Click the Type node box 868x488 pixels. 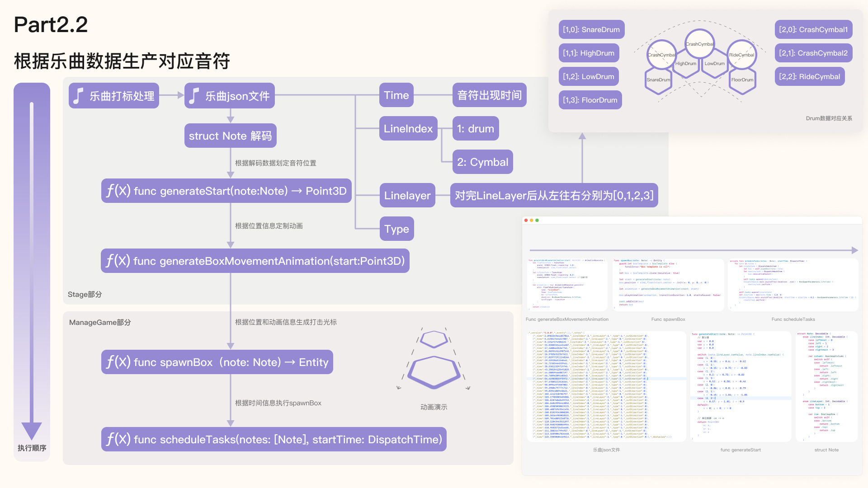(396, 229)
